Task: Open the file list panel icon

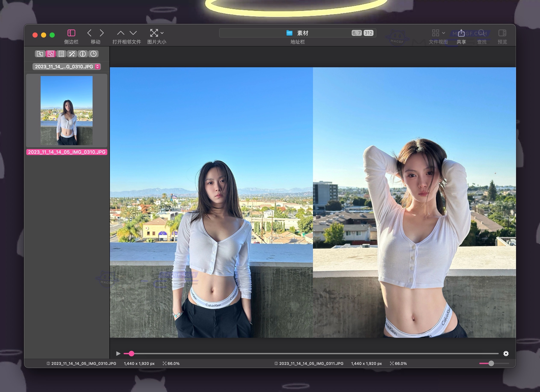Action: coord(61,54)
